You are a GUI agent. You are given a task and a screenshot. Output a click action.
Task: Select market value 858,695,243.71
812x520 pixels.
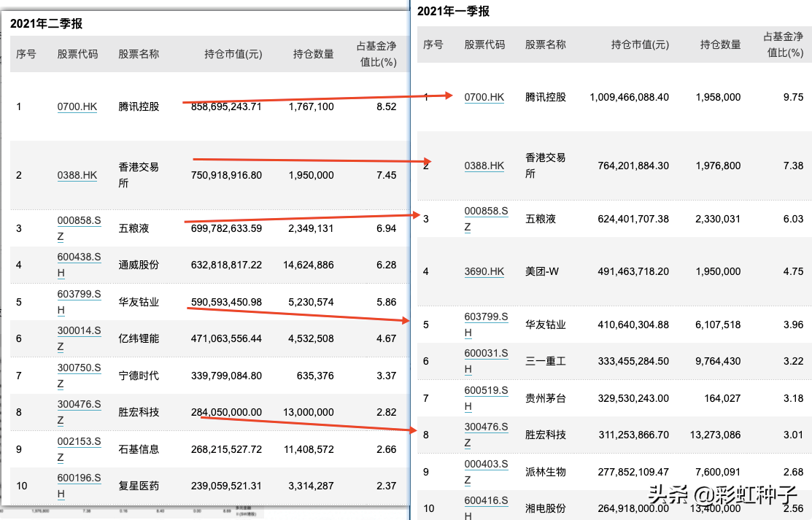coord(226,106)
